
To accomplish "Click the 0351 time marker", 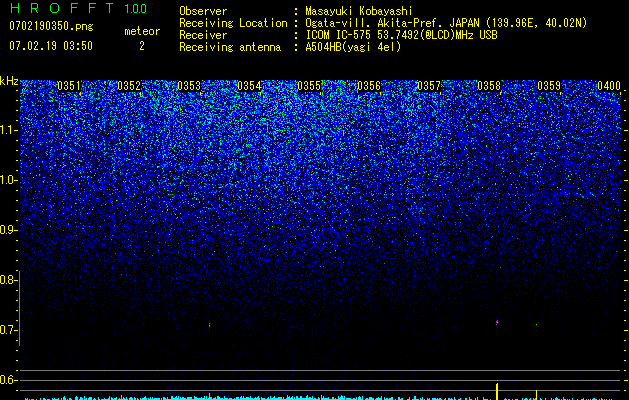I will tap(69, 86).
